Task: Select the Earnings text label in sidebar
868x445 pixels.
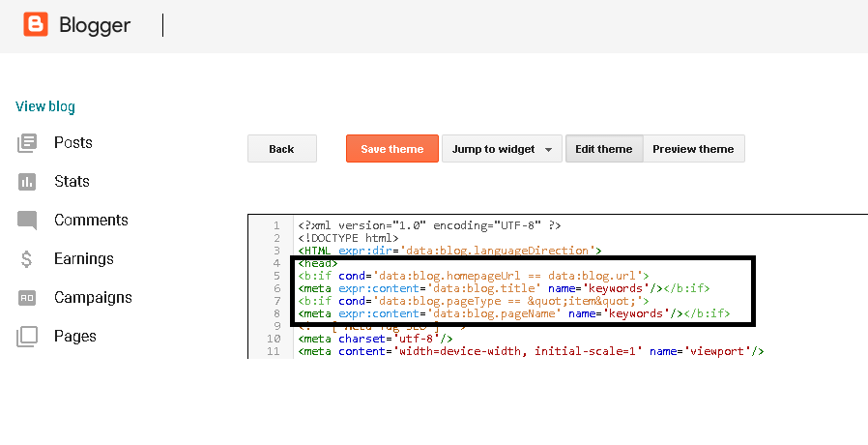Action: click(83, 259)
